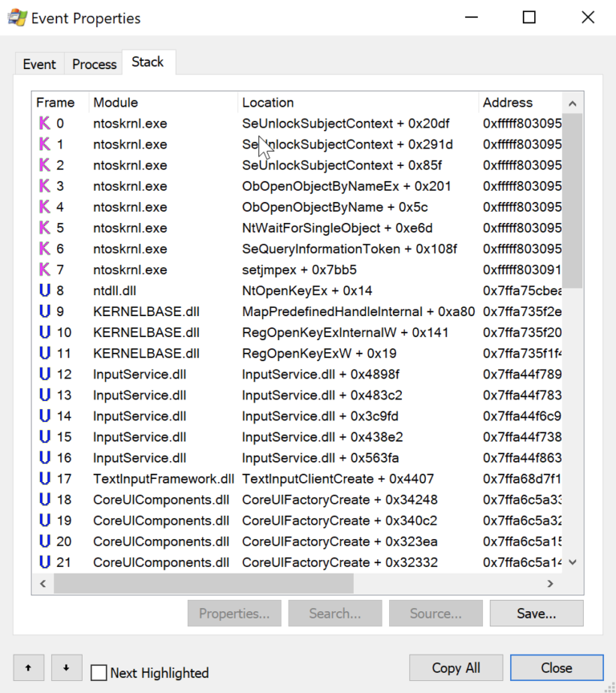Screen dimensions: 616x693
Task: Click the U icon for frame 17
Action: [x=44, y=479]
